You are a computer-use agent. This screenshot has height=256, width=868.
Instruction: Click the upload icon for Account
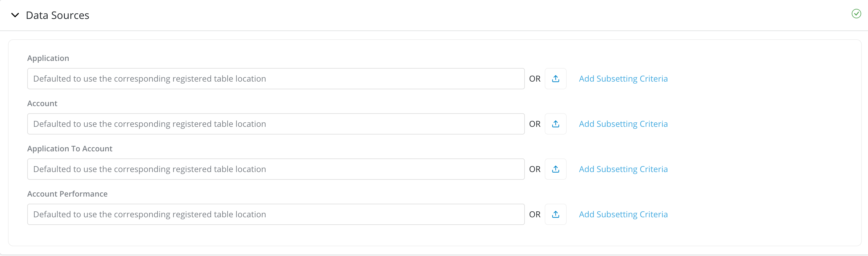[x=555, y=124]
